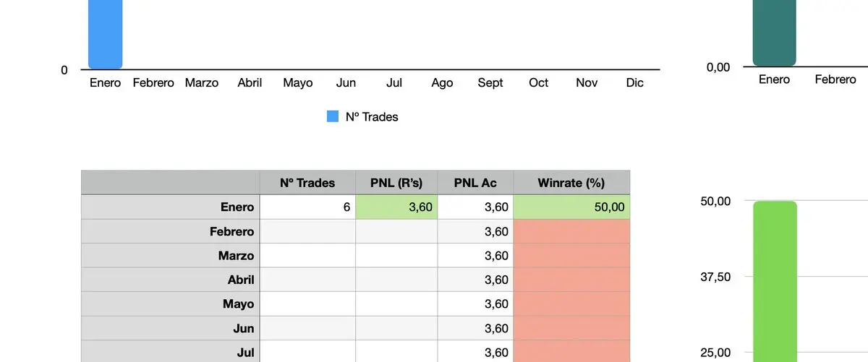Select the green Winrate bar in chart
868x362 pixels.
(x=775, y=281)
